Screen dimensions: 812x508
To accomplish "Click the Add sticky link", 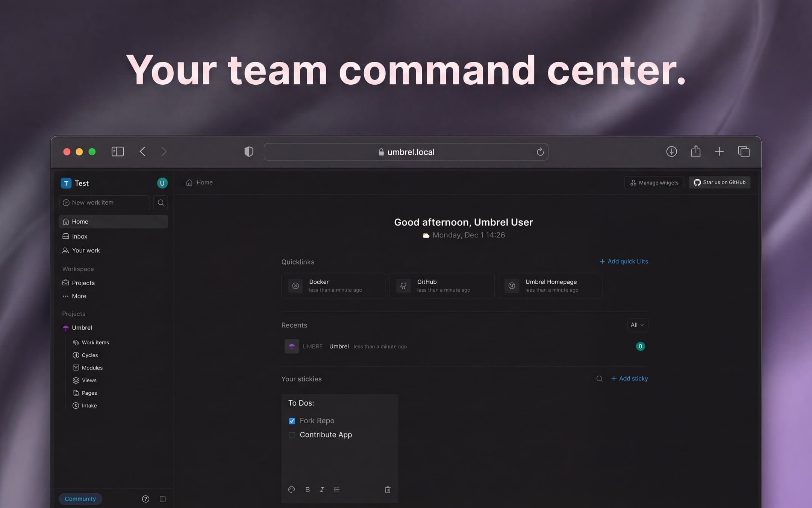I will coord(629,379).
